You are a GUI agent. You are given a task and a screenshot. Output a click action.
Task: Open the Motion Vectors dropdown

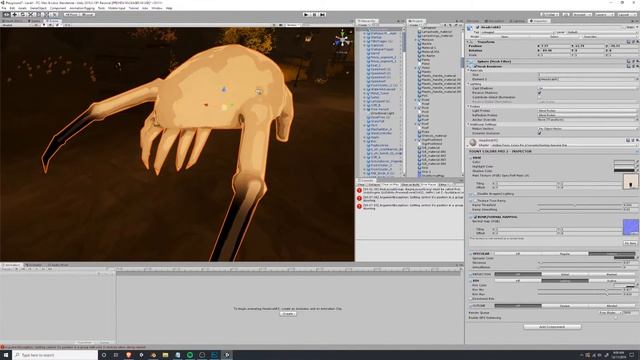pyautogui.click(x=587, y=129)
